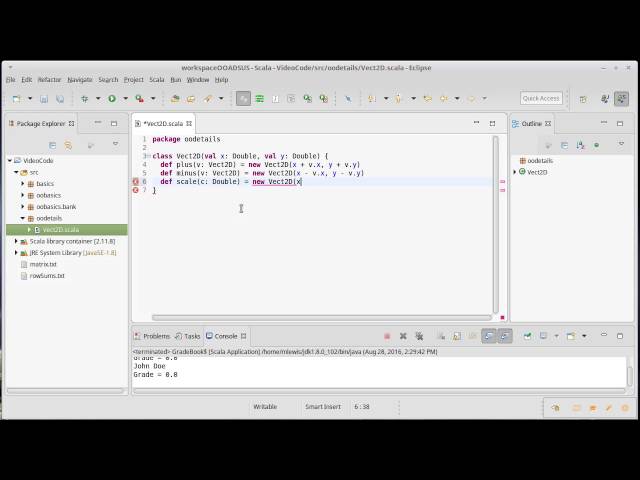This screenshot has width=640, height=480.
Task: Save the current file with Save icon
Action: tap(44, 99)
